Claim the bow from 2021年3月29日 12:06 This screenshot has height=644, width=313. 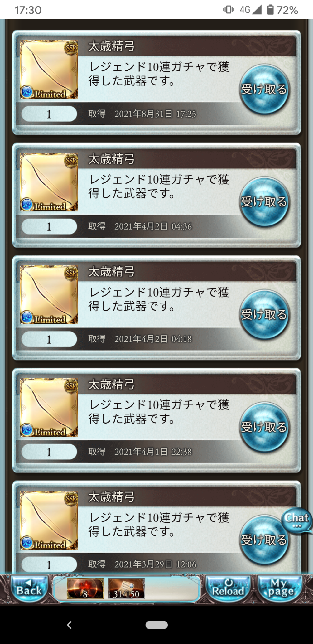coord(264,540)
